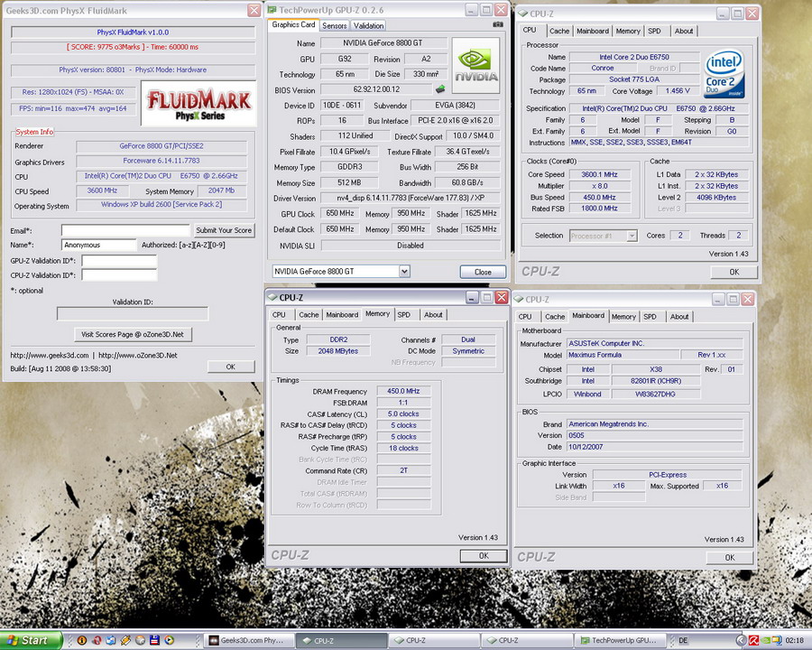Click the ASUSTeK Computer INC. manufacturer value
The height and width of the screenshot is (650, 812).
[x=655, y=344]
